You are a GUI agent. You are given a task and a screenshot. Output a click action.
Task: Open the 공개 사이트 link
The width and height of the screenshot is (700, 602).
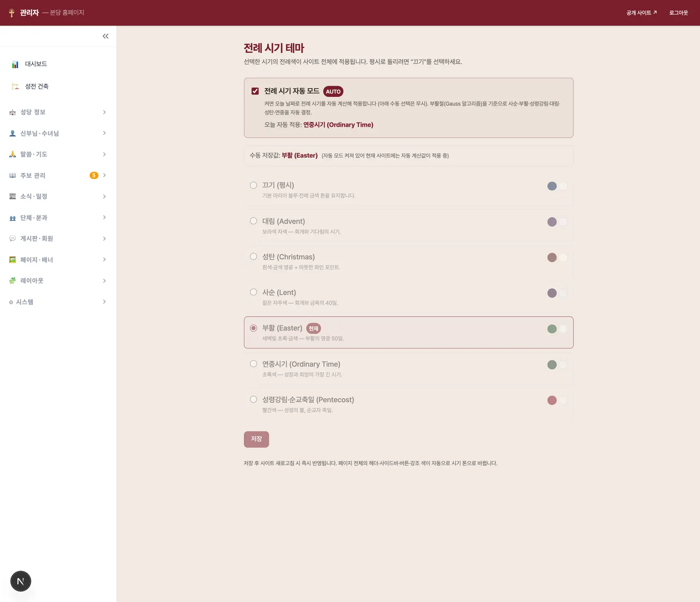(x=641, y=13)
